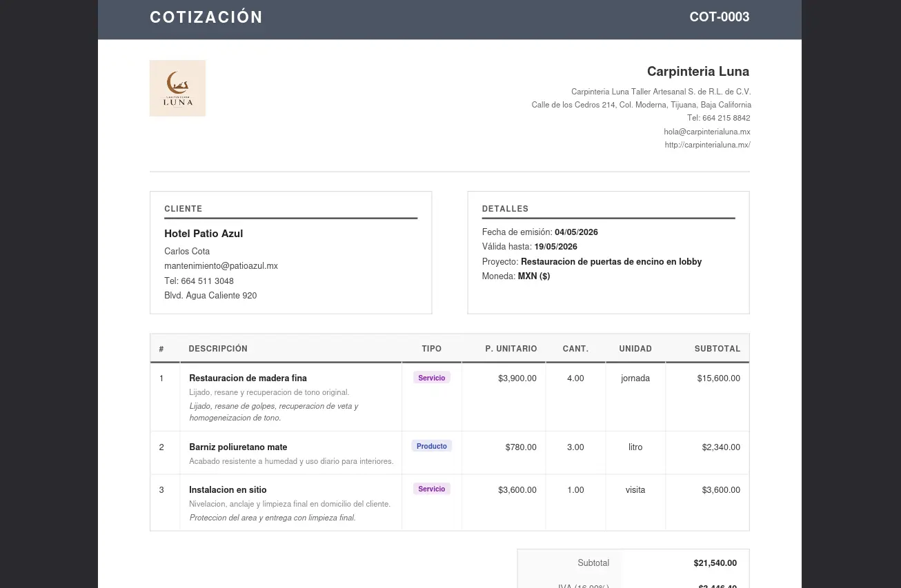Click the client address Blvd. Agua Caliente 920

point(210,296)
